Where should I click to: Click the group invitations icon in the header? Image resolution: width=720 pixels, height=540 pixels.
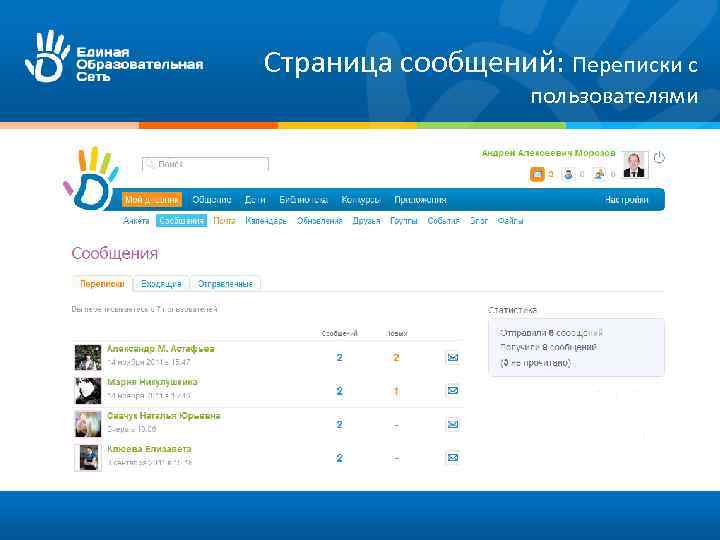599,174
